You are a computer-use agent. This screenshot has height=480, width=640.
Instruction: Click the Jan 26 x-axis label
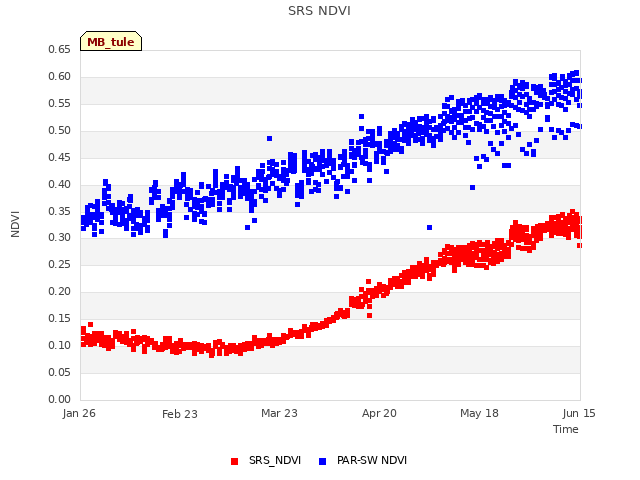[79, 413]
